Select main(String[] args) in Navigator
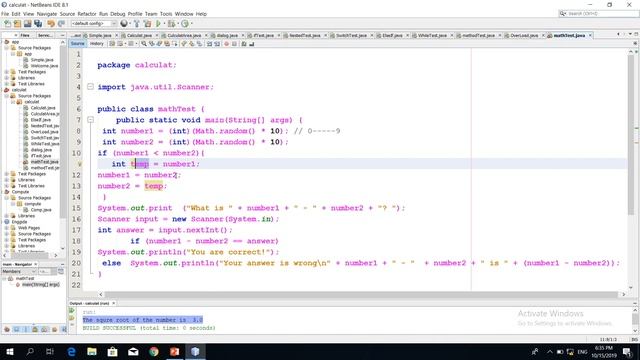The height and width of the screenshot is (360, 640). (x=40, y=284)
